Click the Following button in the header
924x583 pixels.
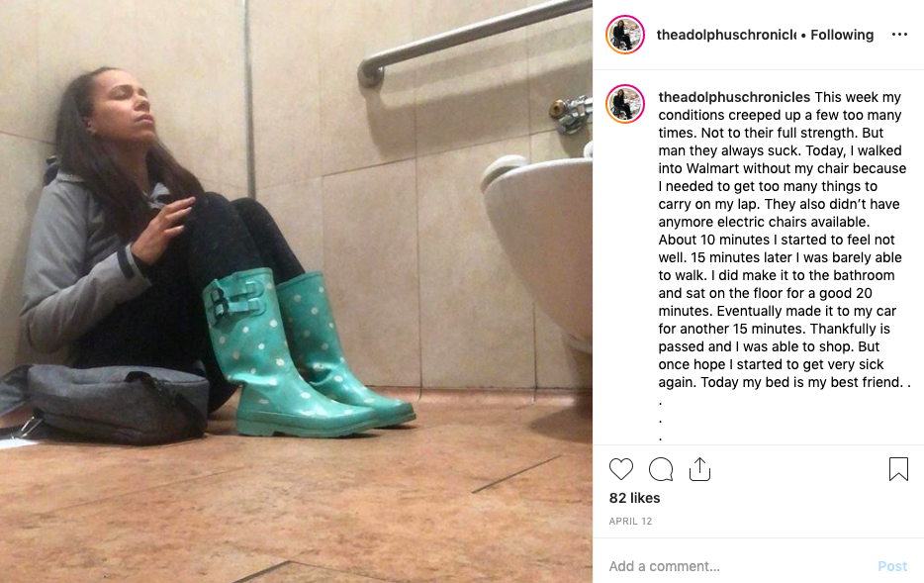pyautogui.click(x=842, y=35)
